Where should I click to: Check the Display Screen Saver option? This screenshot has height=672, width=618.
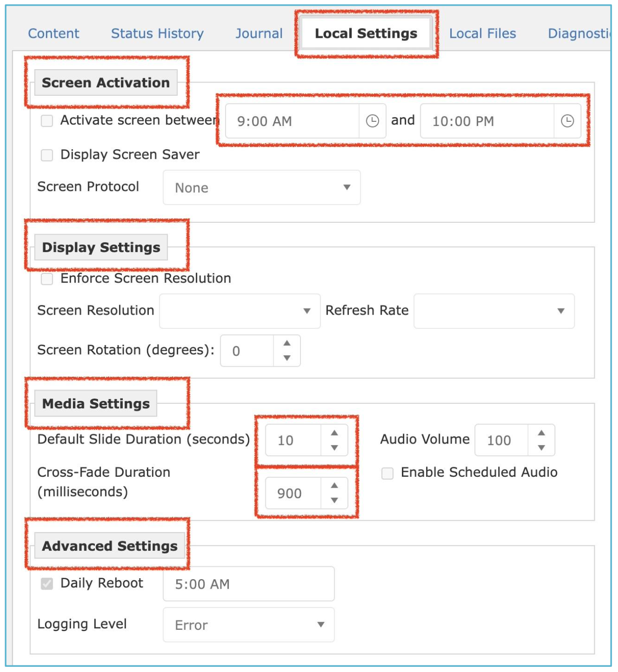47,155
